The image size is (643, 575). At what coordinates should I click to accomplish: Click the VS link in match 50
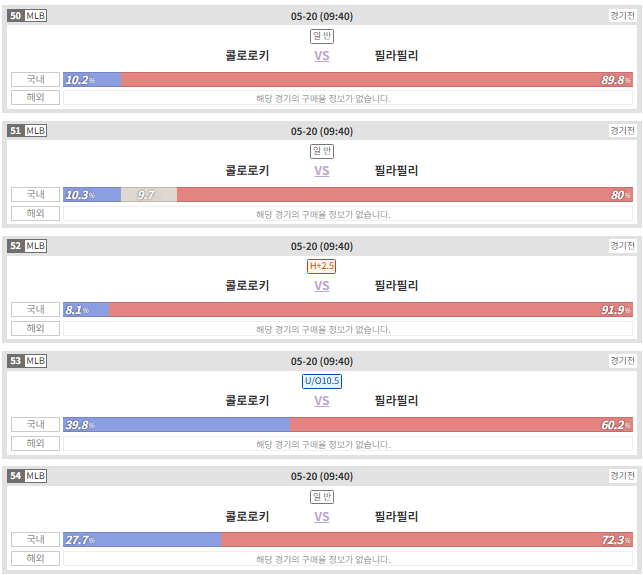click(322, 56)
